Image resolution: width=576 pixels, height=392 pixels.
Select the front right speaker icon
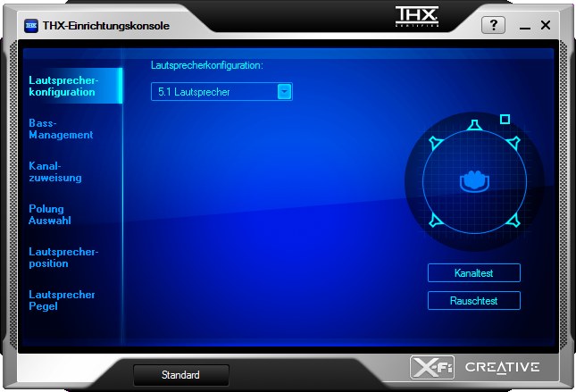point(513,143)
